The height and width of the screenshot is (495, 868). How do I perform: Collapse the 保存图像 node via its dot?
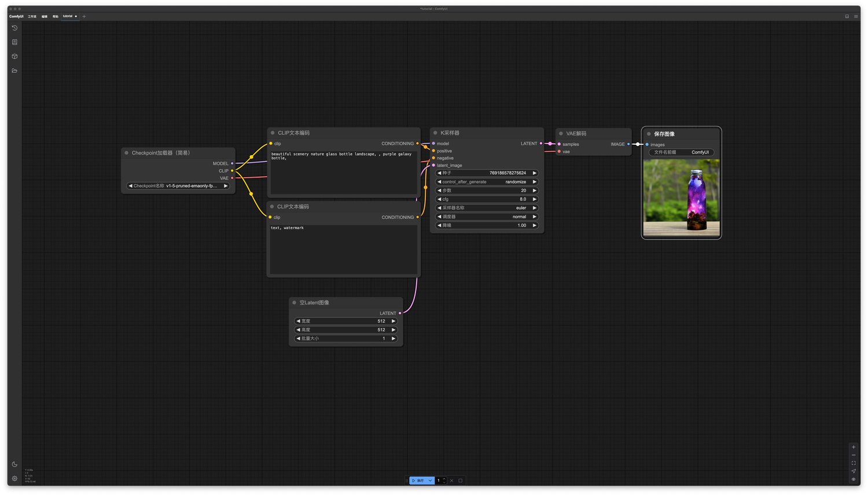coord(649,134)
